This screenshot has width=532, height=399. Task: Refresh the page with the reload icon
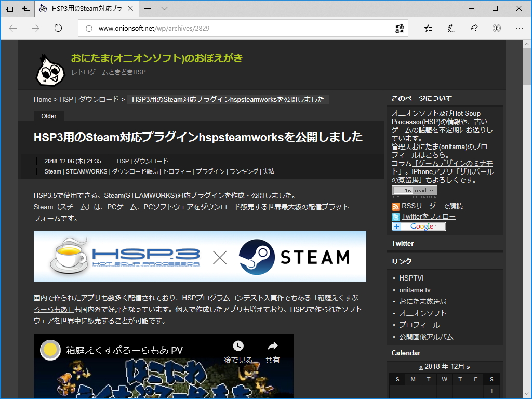tap(58, 29)
